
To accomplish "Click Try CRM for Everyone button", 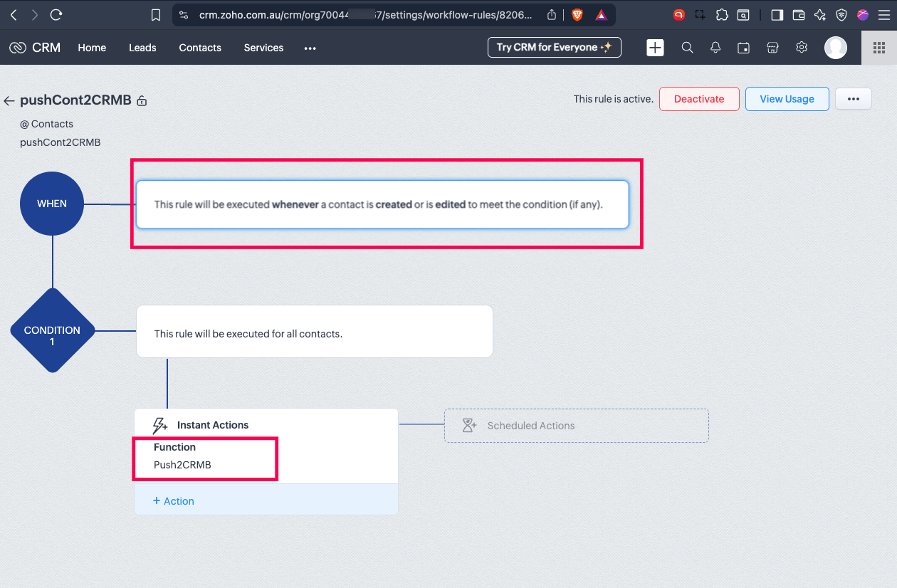I will (x=554, y=47).
